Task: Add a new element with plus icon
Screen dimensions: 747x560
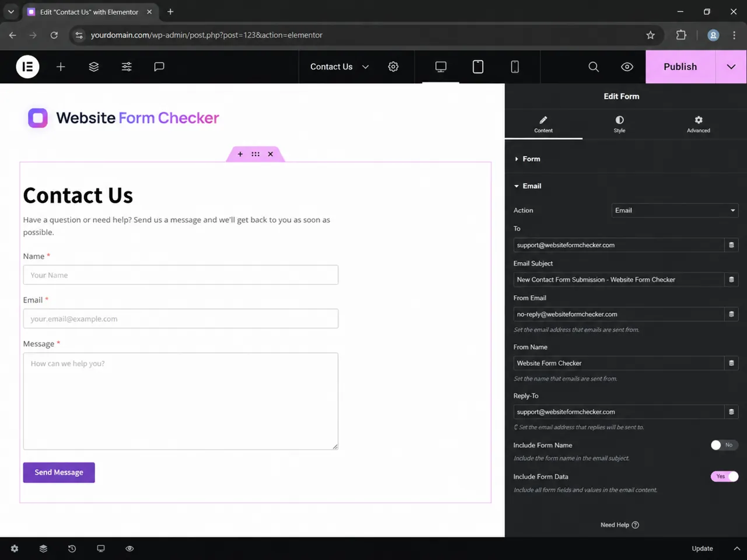Action: (x=61, y=66)
